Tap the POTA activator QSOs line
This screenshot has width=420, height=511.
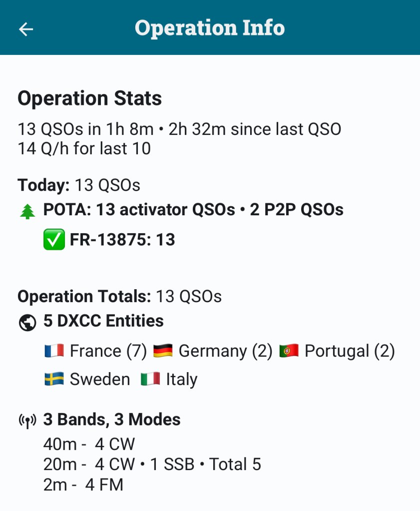(x=193, y=210)
